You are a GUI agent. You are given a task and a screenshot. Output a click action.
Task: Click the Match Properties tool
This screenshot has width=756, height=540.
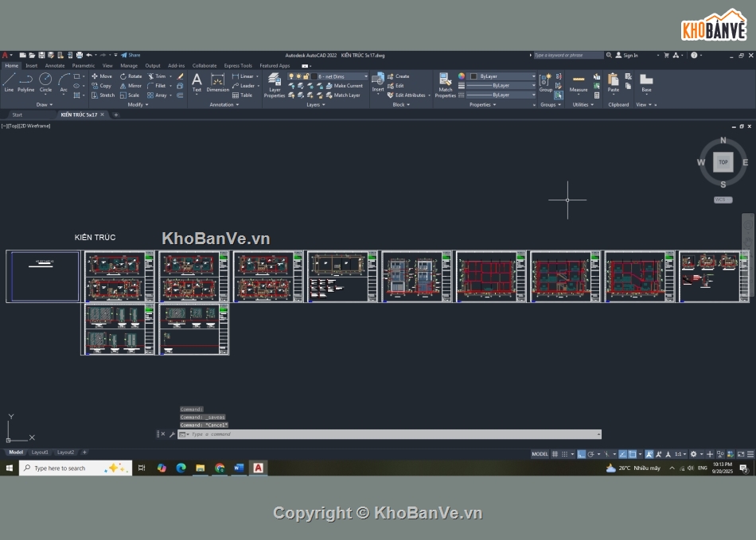[x=446, y=84]
